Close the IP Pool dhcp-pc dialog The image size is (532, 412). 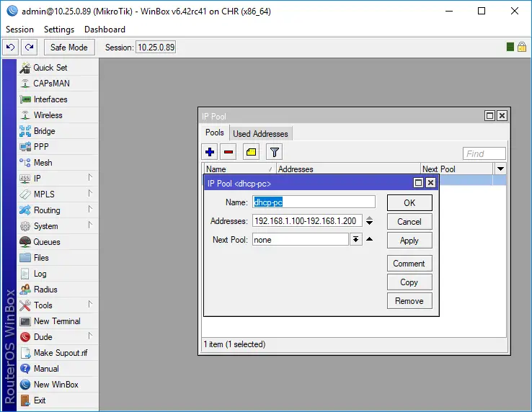(430, 183)
